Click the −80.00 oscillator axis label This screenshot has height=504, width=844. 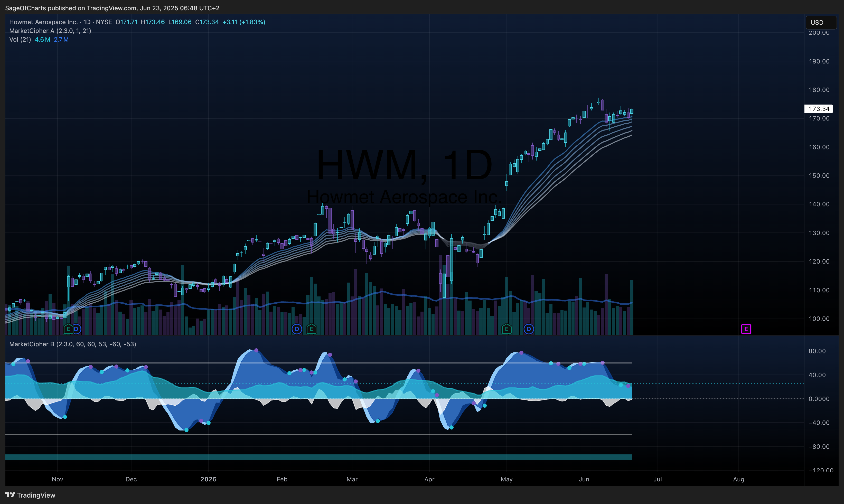pyautogui.click(x=819, y=447)
